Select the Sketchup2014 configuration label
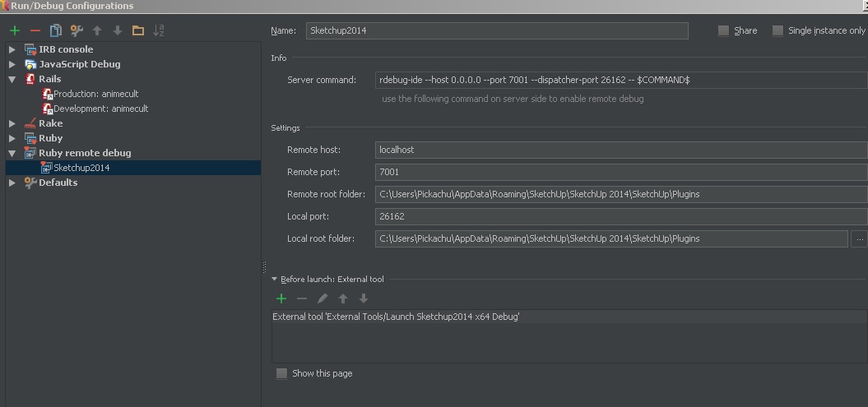 pos(81,168)
